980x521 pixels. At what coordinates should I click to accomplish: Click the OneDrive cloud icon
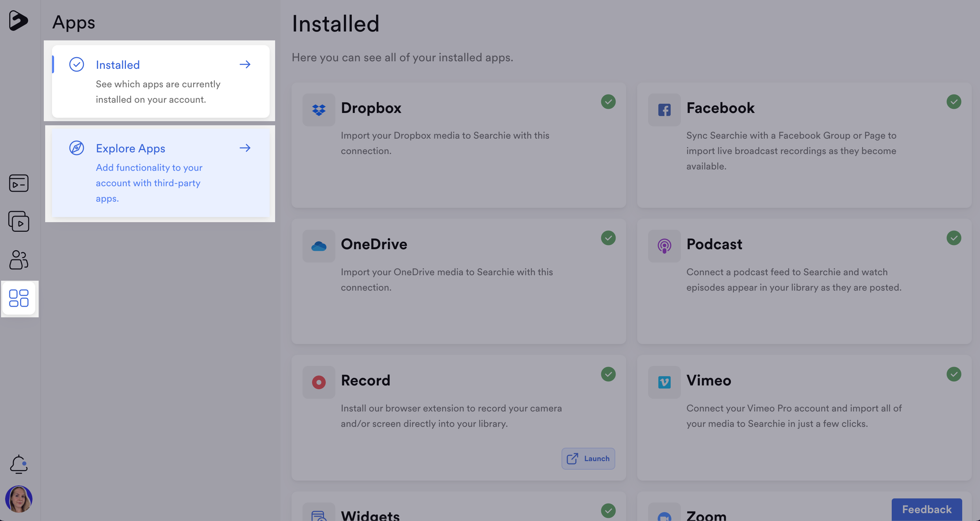[x=319, y=246]
